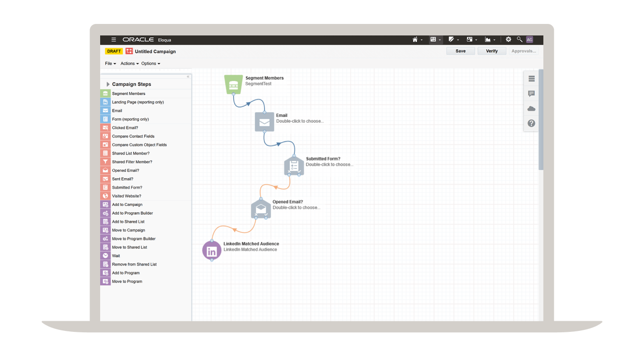
Task: Open the cloud sync icon on right sidebar
Action: click(x=531, y=108)
